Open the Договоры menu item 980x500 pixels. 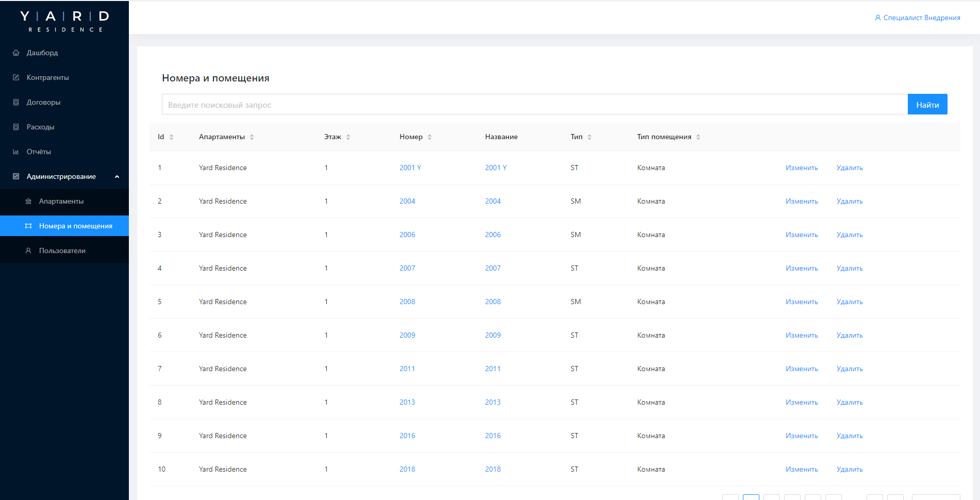43,102
